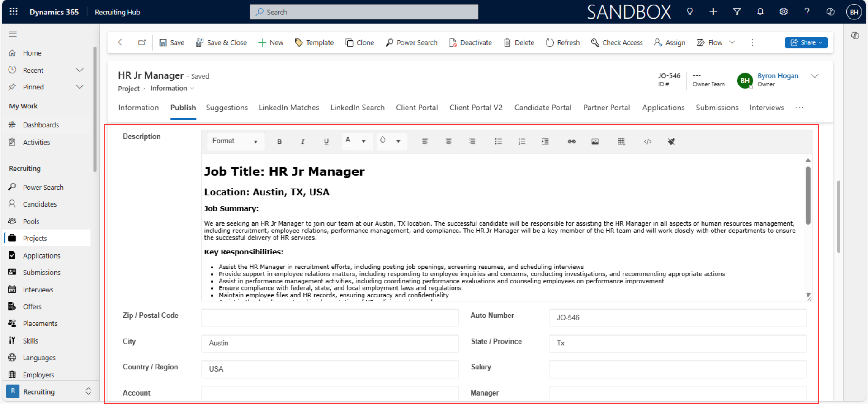Expand the Pinned section
The width and height of the screenshot is (868, 405).
point(80,87)
